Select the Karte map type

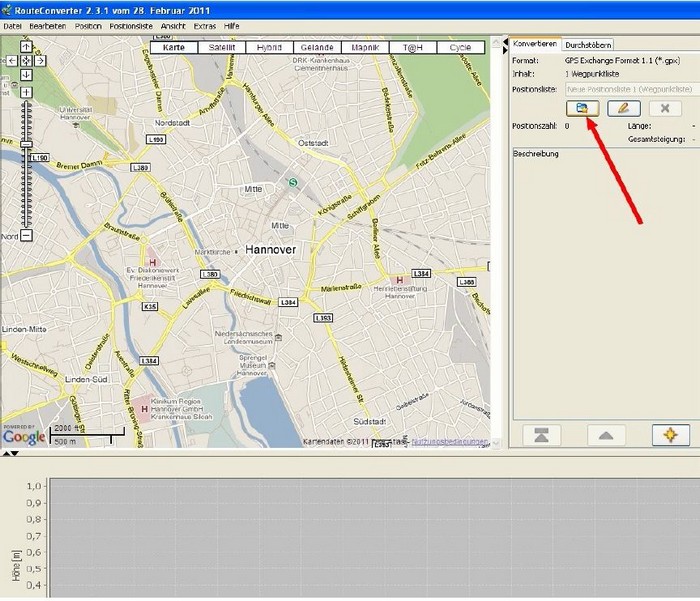tap(174, 47)
